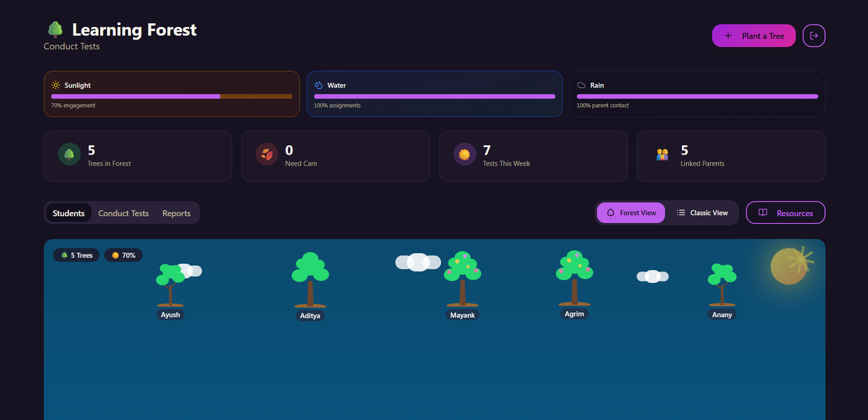Open the Reports tab
The image size is (868, 420).
(x=176, y=213)
